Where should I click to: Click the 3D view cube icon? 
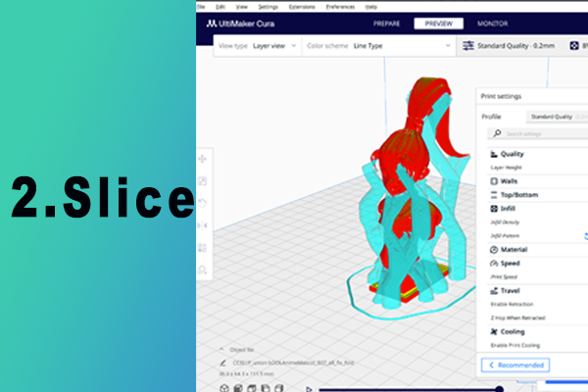point(223,387)
